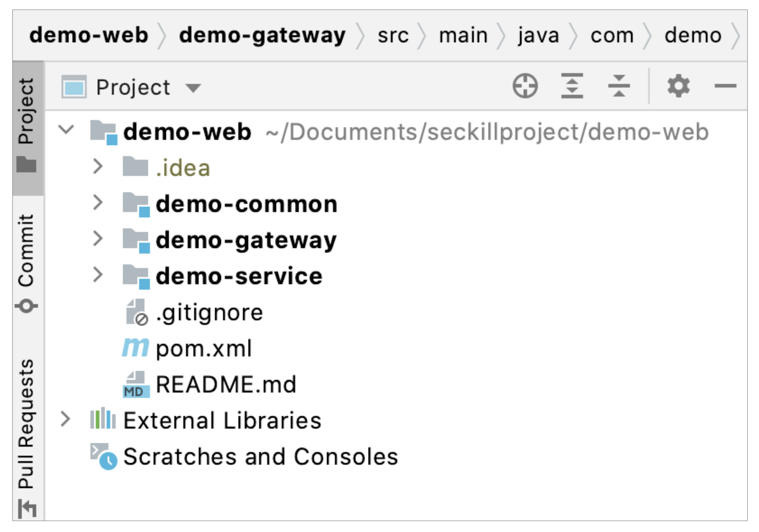Hide the Project tool window with the minus icon
This screenshot has width=759, height=532.
(x=725, y=86)
